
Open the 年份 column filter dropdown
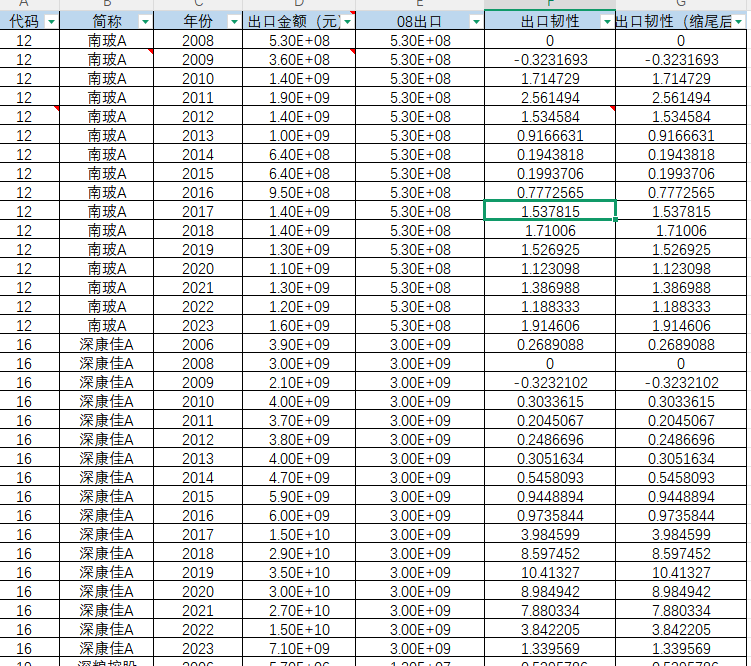(x=234, y=22)
